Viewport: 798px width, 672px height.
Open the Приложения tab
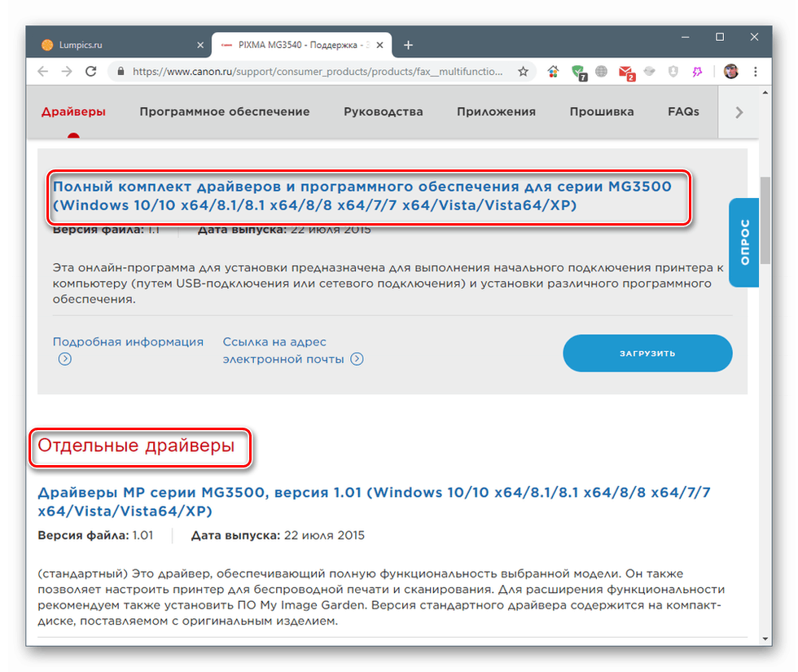(496, 112)
